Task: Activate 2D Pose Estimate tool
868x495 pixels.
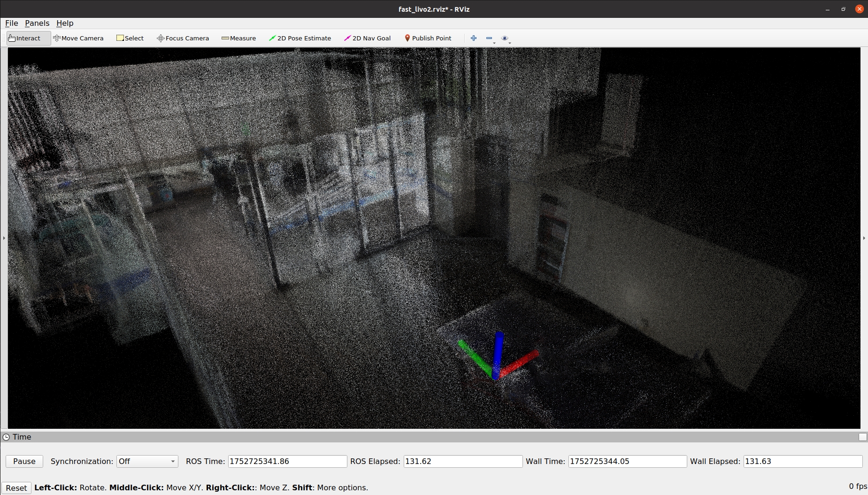Action: [300, 39]
